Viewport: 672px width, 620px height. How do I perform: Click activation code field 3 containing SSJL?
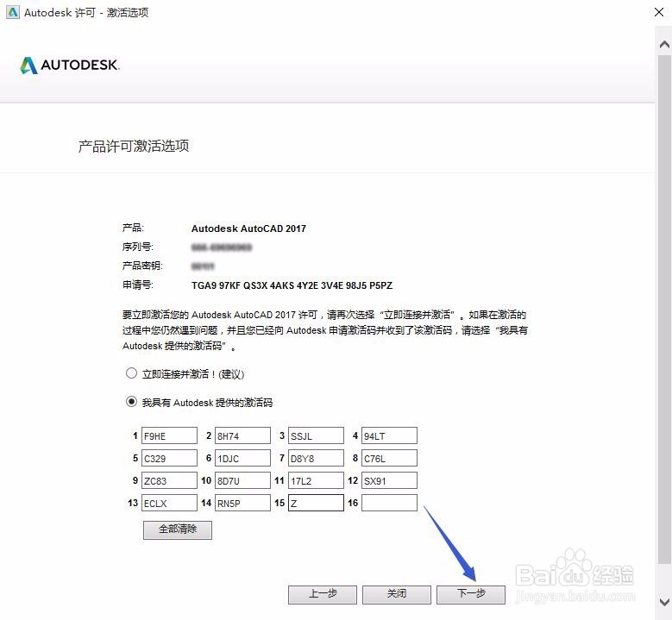click(x=316, y=435)
